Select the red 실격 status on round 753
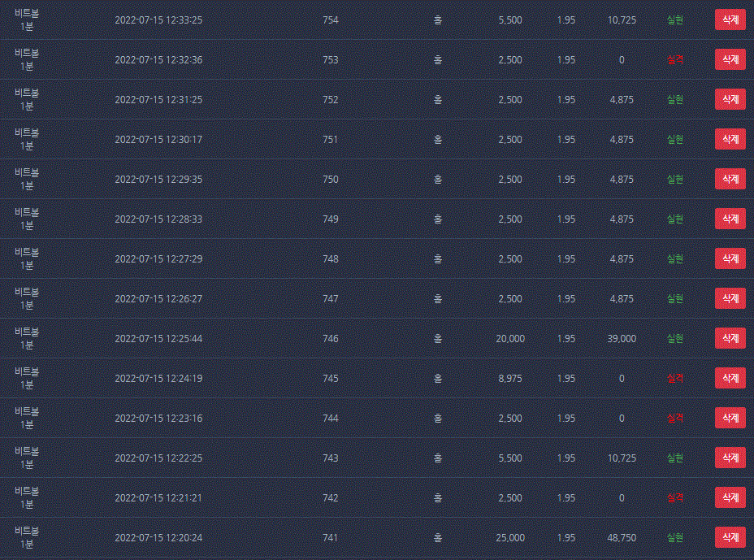The image size is (754, 560). coord(674,59)
